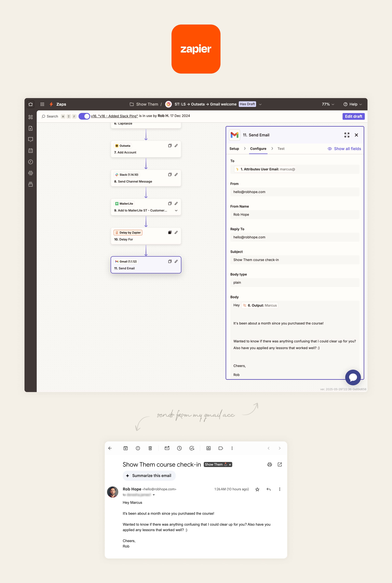
Task: Open the sidebar comments icon
Action: pos(30,140)
